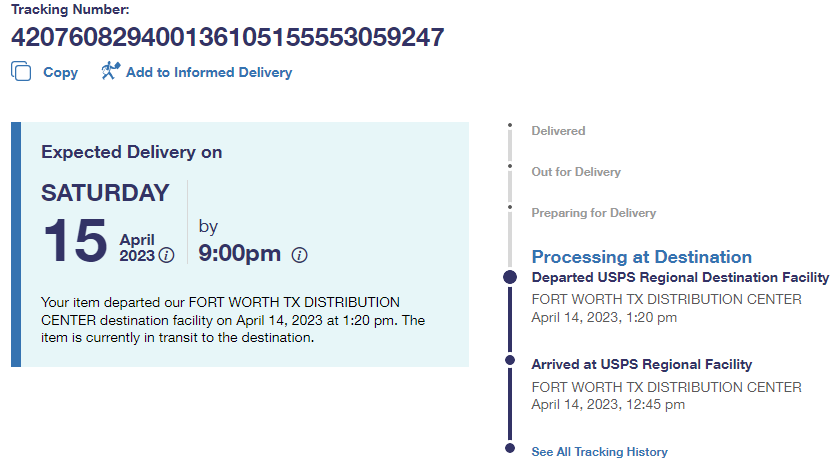Click the Departed USPS Regional Destination Facility entry
Image resolution: width=833 pixels, height=460 pixels.
[x=680, y=277]
